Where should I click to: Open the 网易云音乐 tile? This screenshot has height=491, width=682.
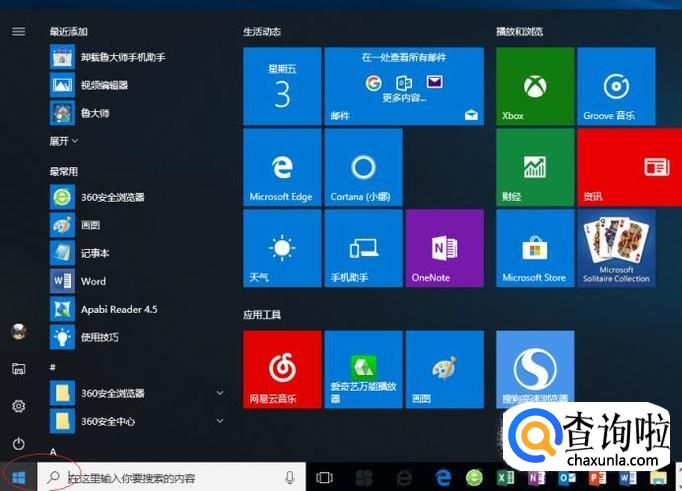[x=282, y=370]
